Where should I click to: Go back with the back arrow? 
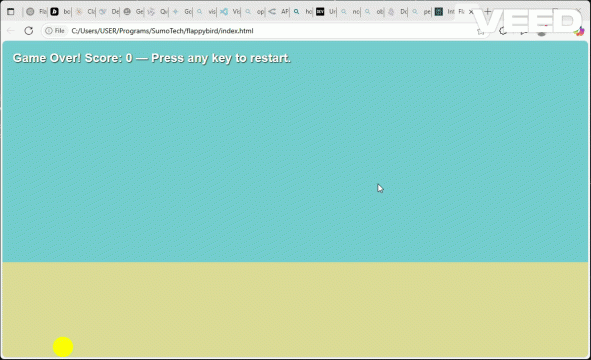click(x=11, y=31)
